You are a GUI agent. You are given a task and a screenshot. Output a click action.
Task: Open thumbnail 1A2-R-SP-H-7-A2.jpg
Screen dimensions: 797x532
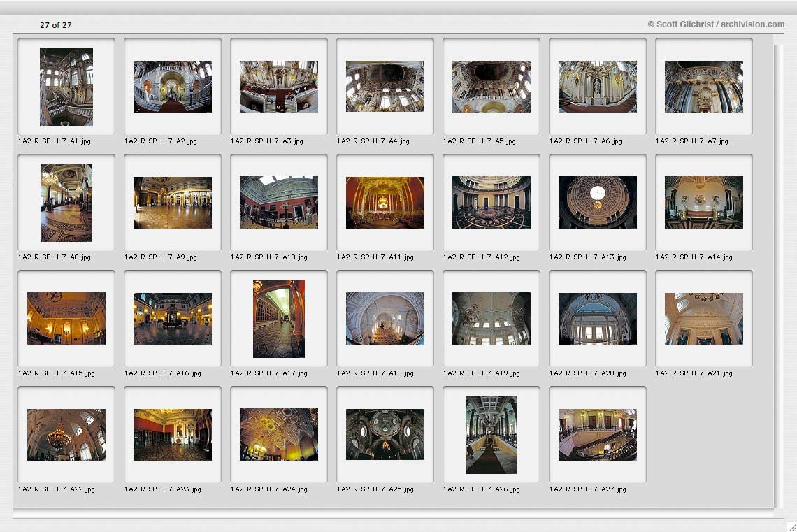point(172,87)
